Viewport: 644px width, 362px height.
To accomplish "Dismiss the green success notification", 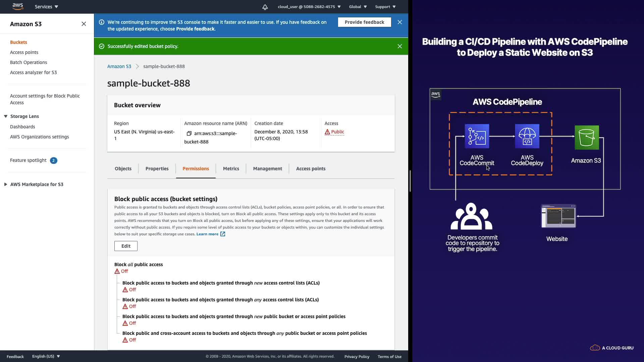I will (399, 46).
